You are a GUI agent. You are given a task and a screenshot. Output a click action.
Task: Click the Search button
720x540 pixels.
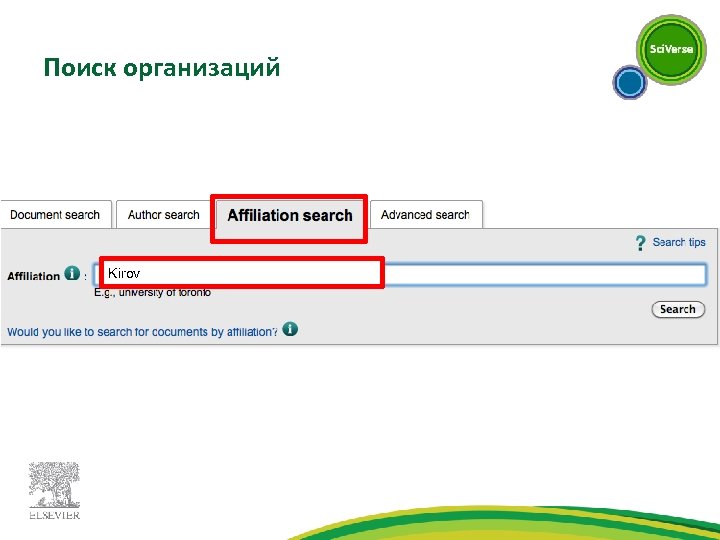click(678, 309)
